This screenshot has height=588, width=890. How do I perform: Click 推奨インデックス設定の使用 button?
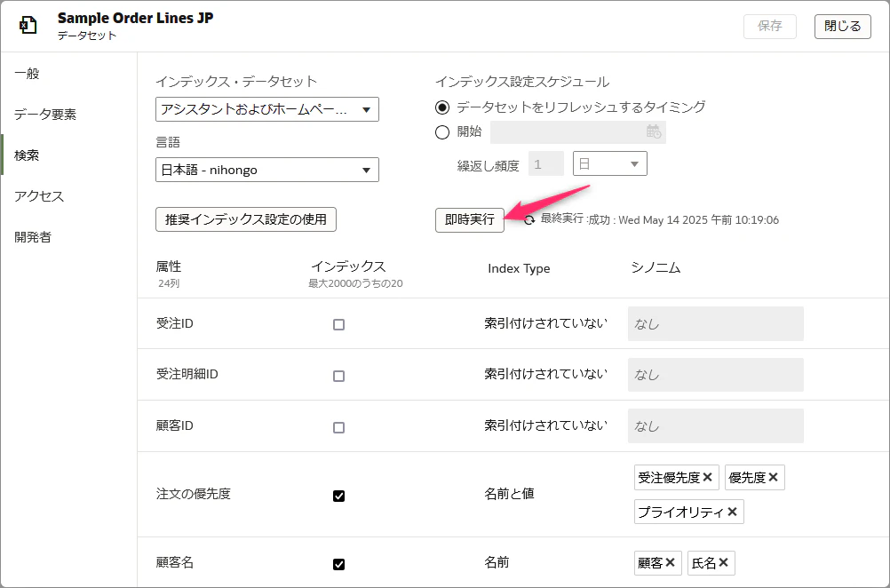click(246, 219)
